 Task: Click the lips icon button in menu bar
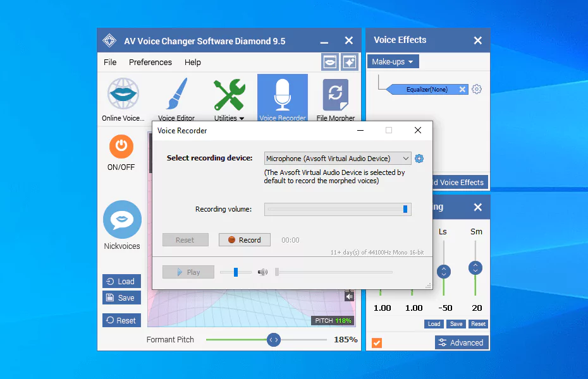point(330,62)
